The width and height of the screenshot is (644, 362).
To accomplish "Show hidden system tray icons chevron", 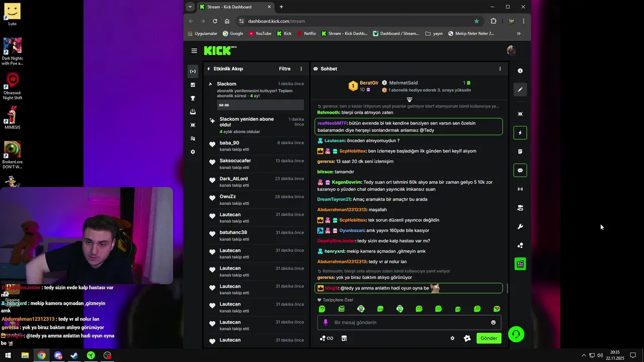I will coord(584,355).
